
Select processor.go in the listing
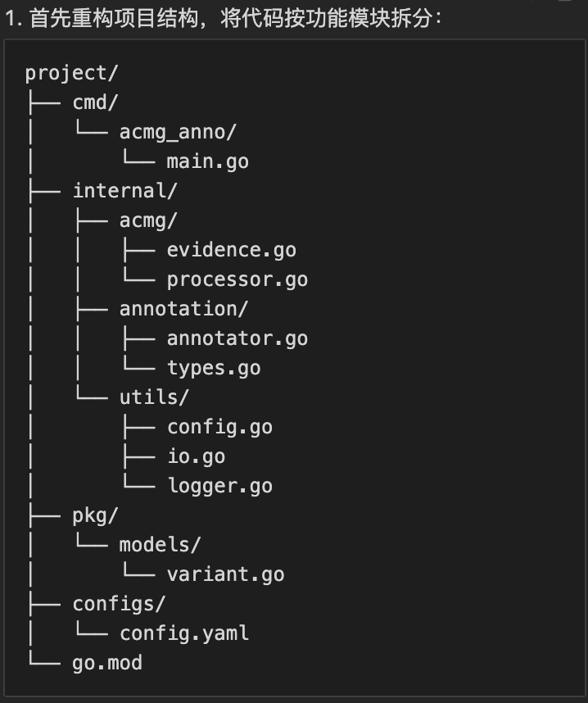coord(237,279)
